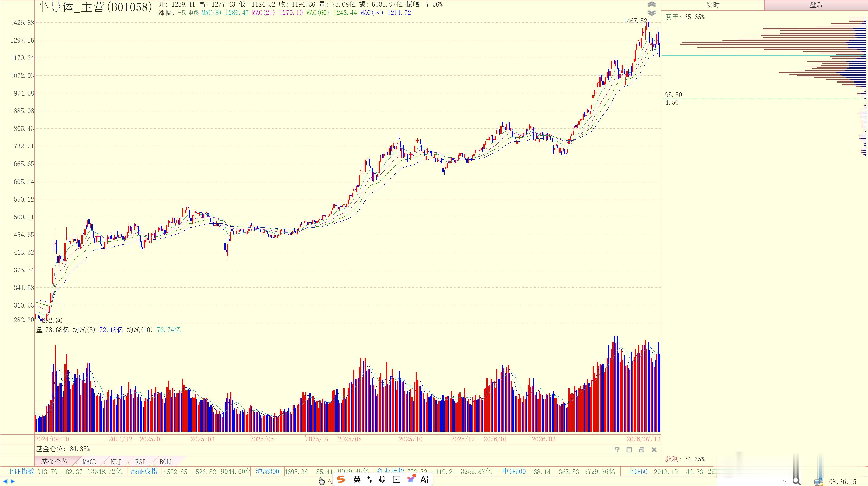The width and height of the screenshot is (868, 486).
Task: Select the BOLL indicator tab
Action: click(x=166, y=461)
